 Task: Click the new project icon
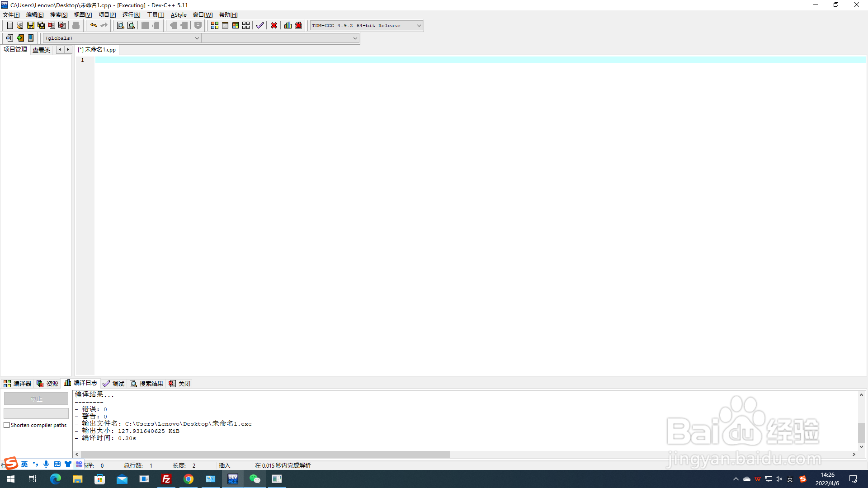point(9,38)
